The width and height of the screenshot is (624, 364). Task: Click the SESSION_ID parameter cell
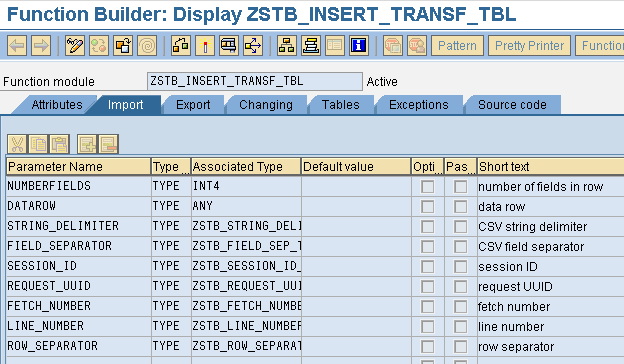pyautogui.click(x=78, y=266)
